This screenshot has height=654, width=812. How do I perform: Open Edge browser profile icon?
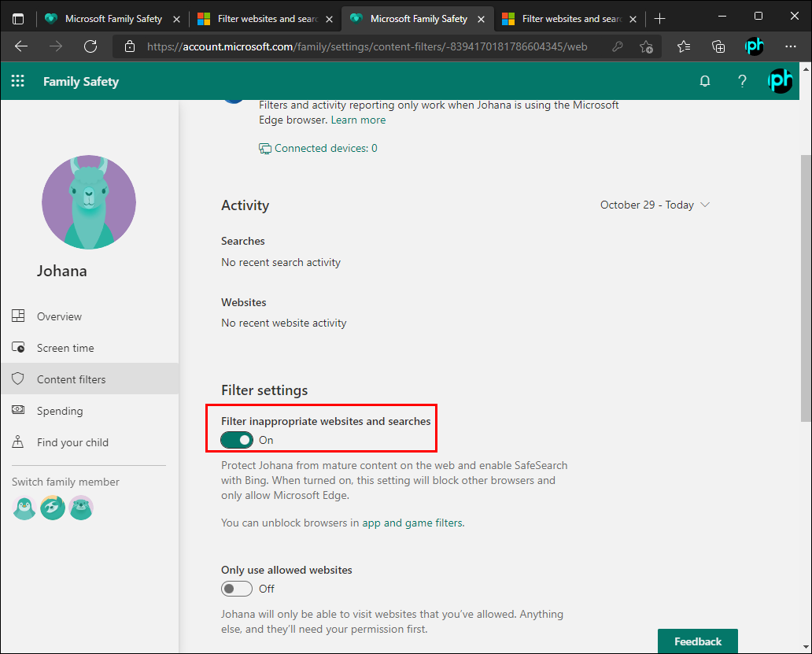tap(754, 46)
